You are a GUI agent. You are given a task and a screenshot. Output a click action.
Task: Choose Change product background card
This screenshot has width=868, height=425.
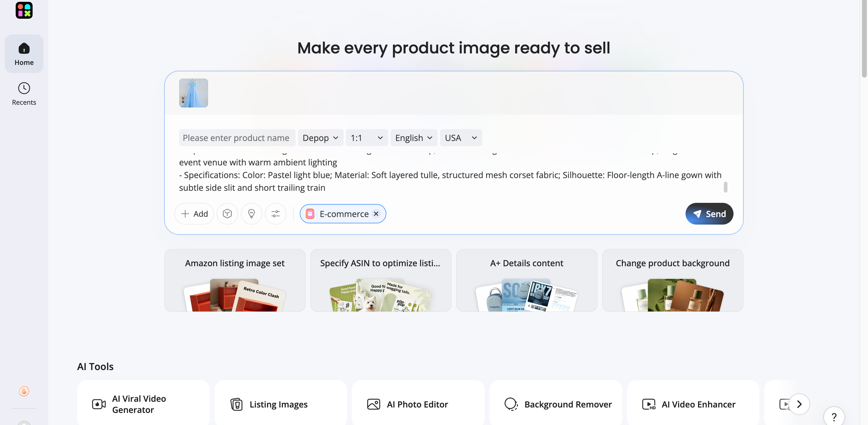(x=673, y=280)
